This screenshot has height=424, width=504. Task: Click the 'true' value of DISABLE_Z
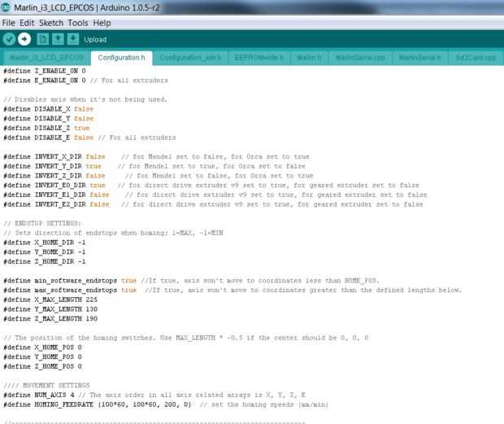pyautogui.click(x=81, y=128)
